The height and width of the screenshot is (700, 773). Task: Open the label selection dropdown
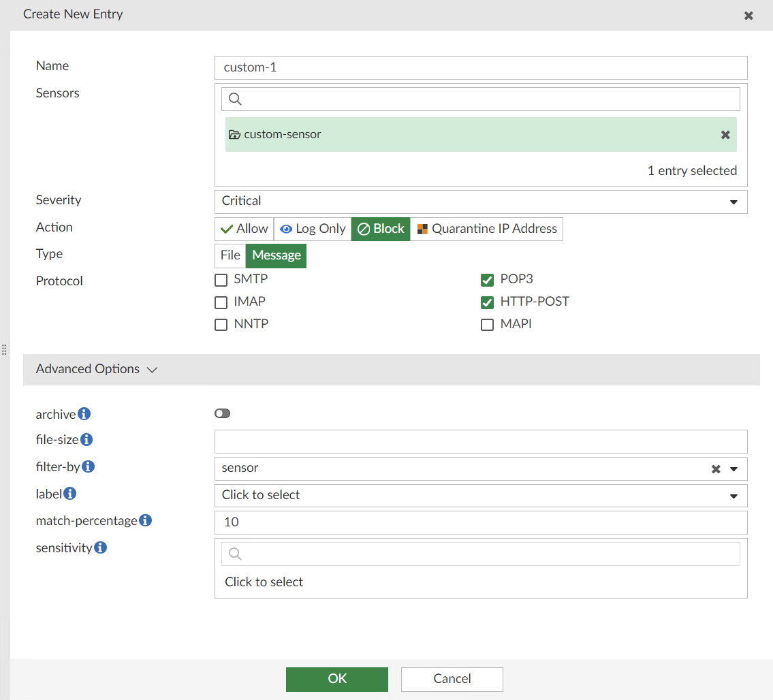(x=733, y=495)
